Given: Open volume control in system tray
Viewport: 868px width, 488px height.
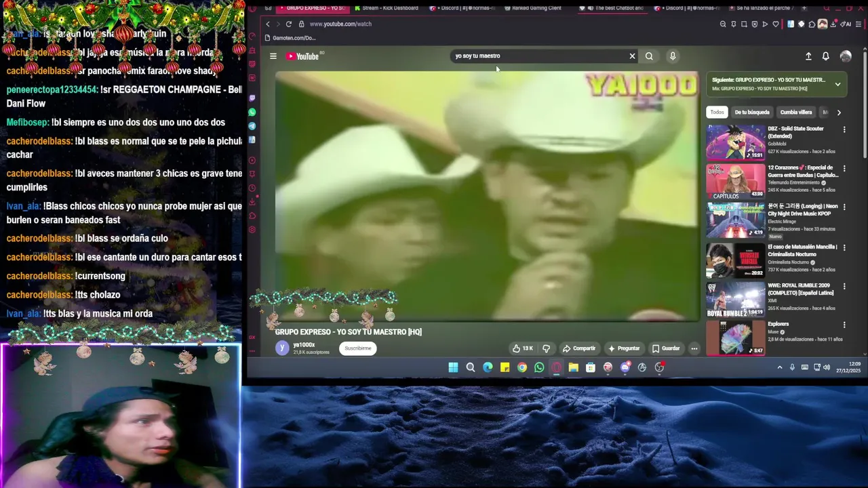Looking at the screenshot, I should click(827, 367).
